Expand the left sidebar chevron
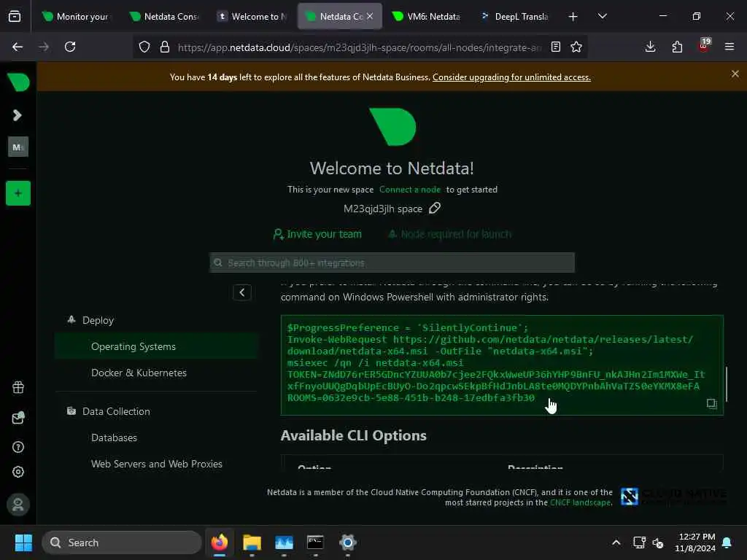Image resolution: width=747 pixels, height=560 pixels. pos(18,115)
